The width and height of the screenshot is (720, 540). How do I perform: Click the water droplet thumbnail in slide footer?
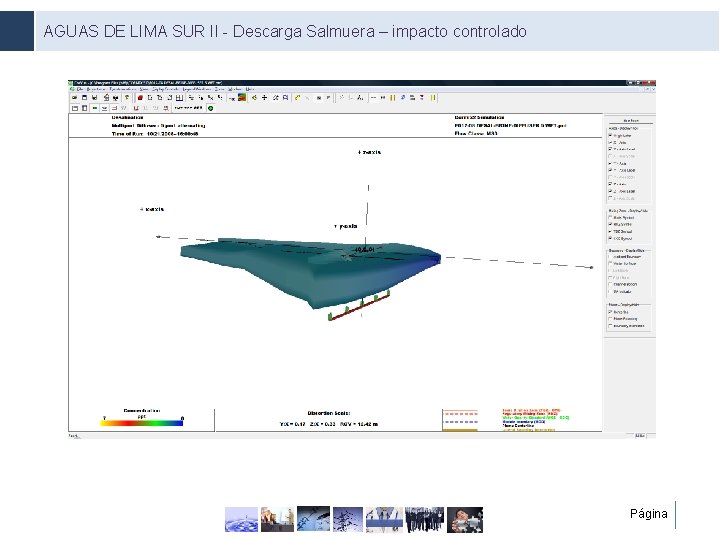[242, 519]
